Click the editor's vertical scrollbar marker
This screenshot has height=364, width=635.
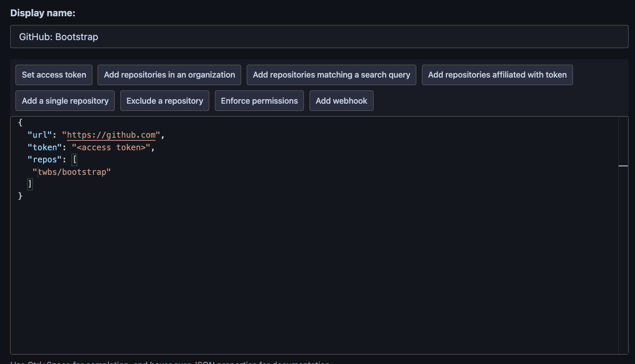[x=623, y=166]
